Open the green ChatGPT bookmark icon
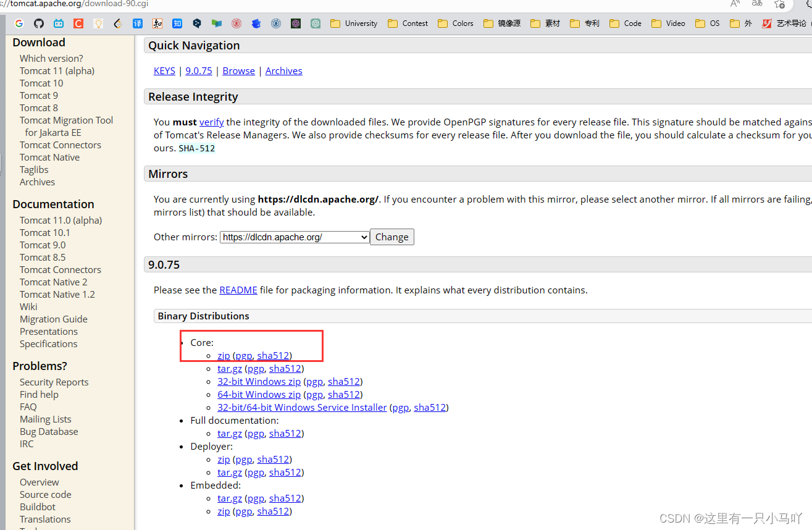Screen dimensions: 812x530 point(316,23)
